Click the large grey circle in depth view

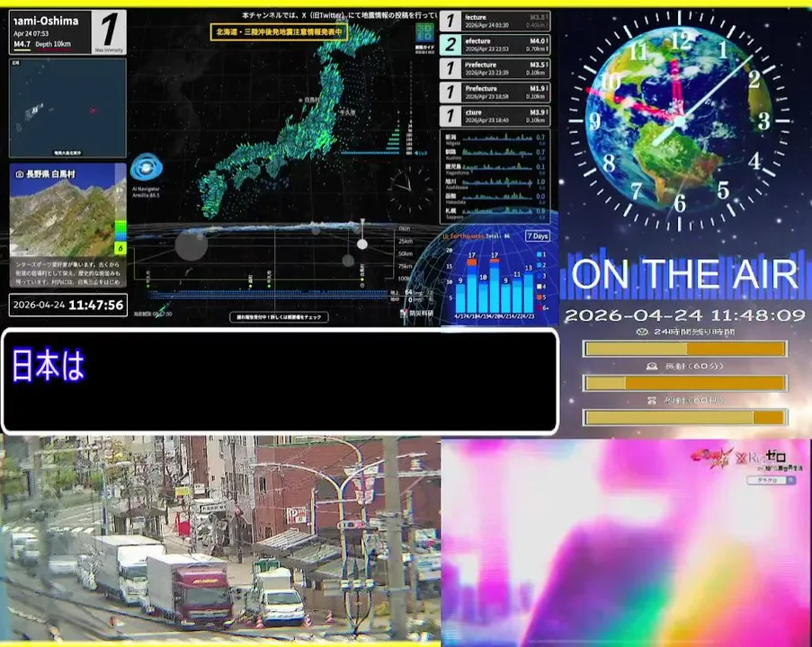pos(192,245)
